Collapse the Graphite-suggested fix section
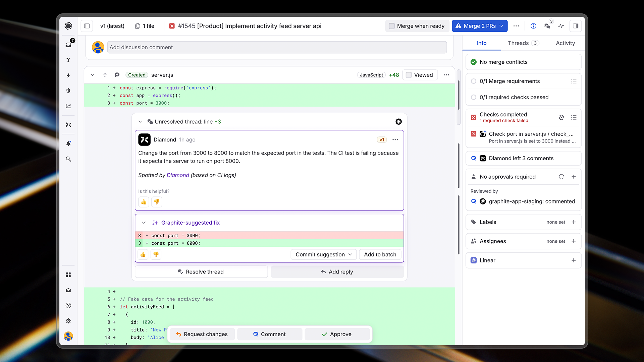 pyautogui.click(x=144, y=223)
